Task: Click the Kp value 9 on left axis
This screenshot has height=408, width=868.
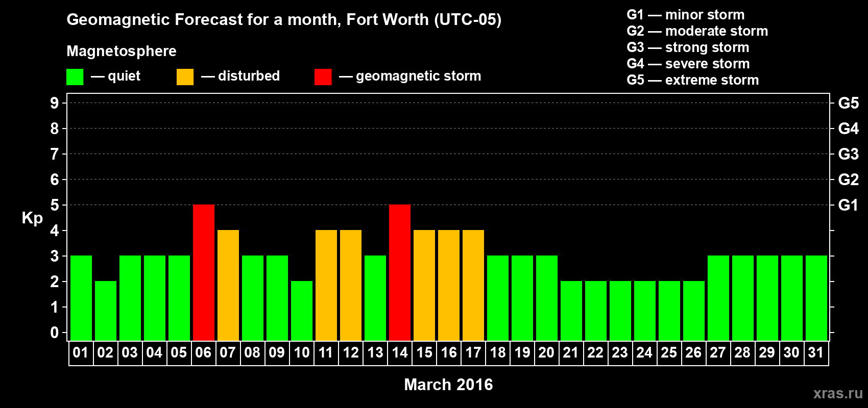Action: (x=55, y=103)
